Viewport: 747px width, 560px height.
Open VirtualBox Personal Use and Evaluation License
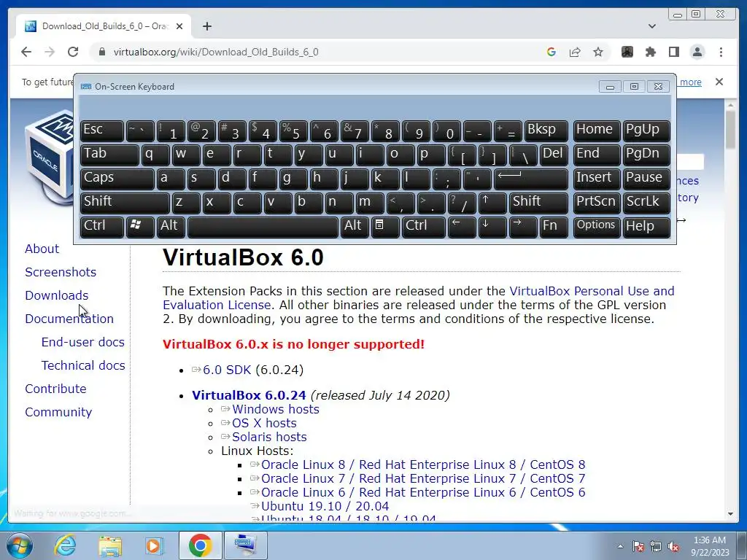pyautogui.click(x=418, y=297)
